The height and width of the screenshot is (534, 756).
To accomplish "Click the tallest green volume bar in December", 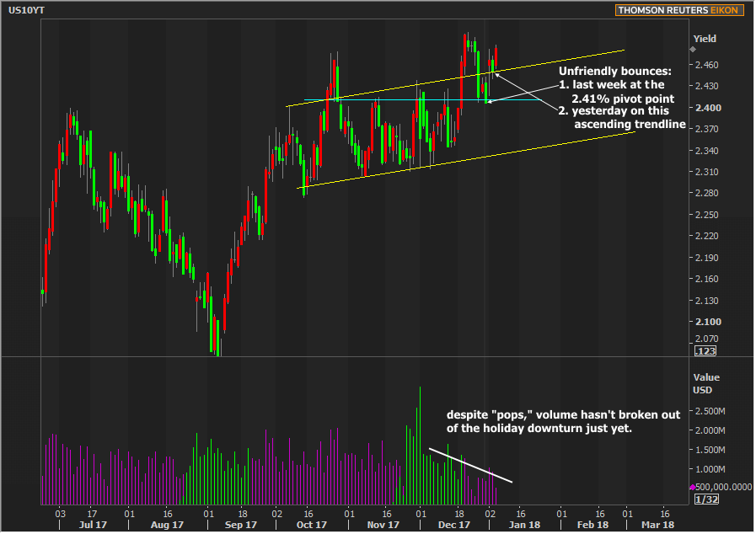I will 420,446.
